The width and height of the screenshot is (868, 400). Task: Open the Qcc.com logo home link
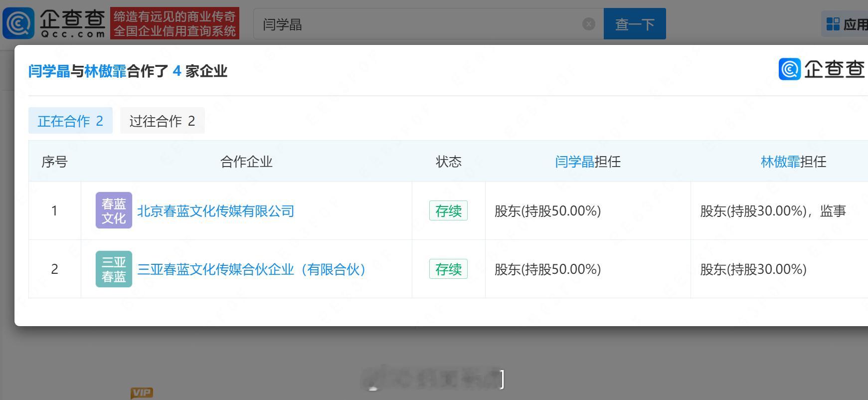pos(54,23)
